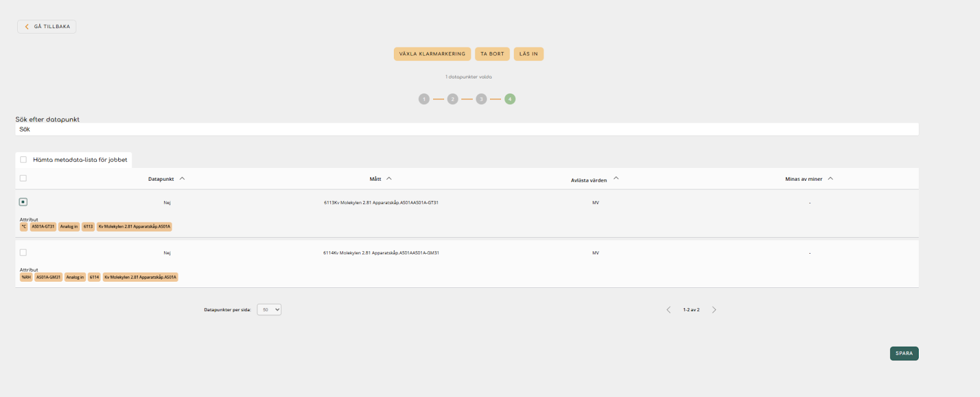Click the Sök datapunkt search field
The image size is (980, 397).
pos(466,129)
